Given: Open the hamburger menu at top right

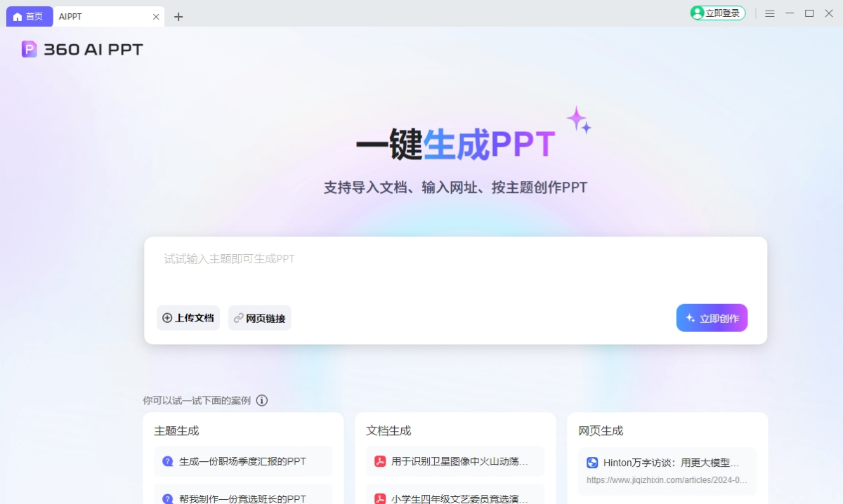Looking at the screenshot, I should coord(770,13).
